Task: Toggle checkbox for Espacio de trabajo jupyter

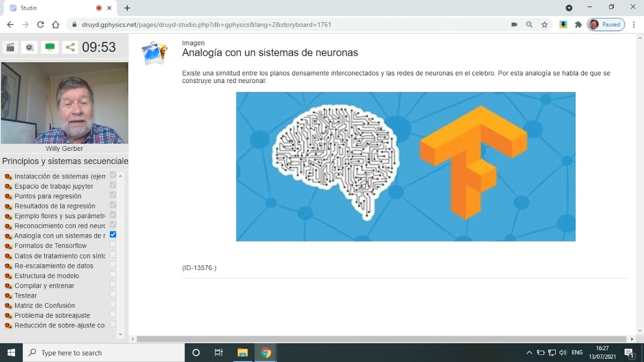Action: (x=113, y=185)
